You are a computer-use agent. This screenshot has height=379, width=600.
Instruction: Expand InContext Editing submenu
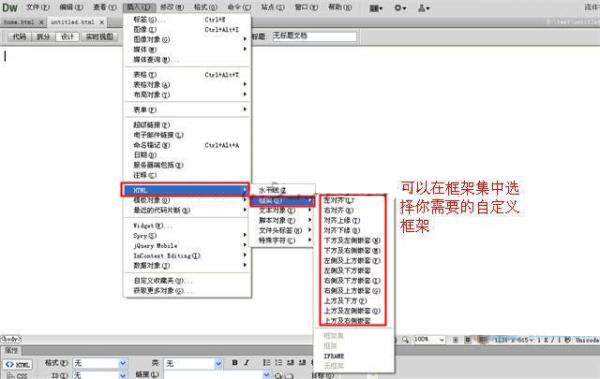point(187,255)
